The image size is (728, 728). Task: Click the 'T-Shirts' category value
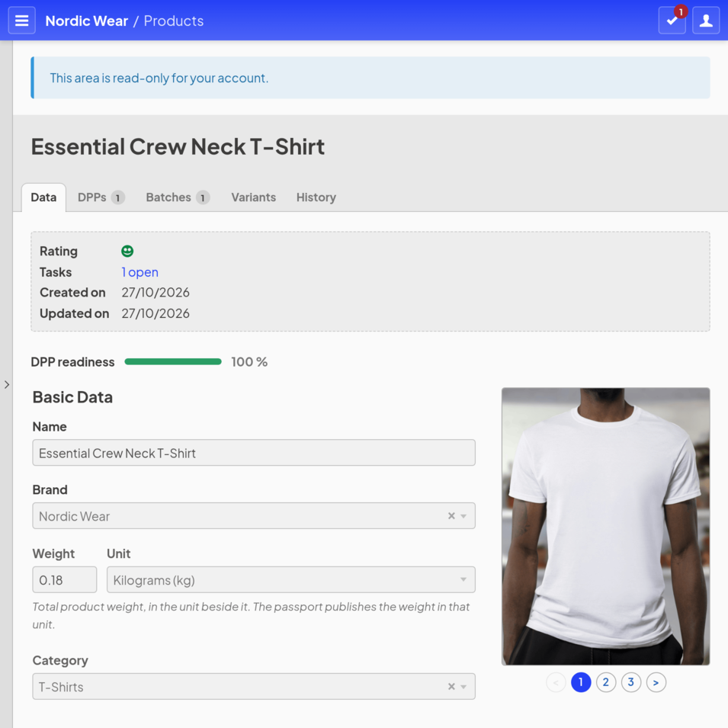click(x=61, y=687)
